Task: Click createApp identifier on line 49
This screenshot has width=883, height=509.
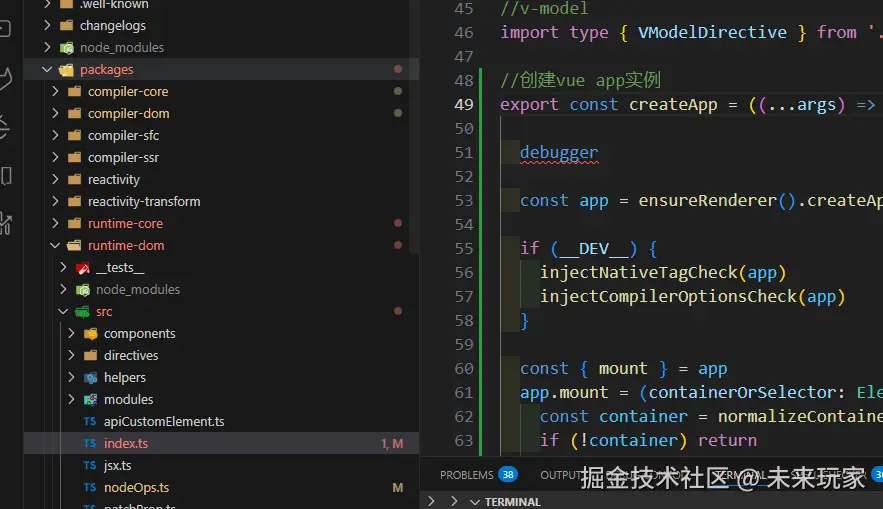Action: click(x=673, y=105)
